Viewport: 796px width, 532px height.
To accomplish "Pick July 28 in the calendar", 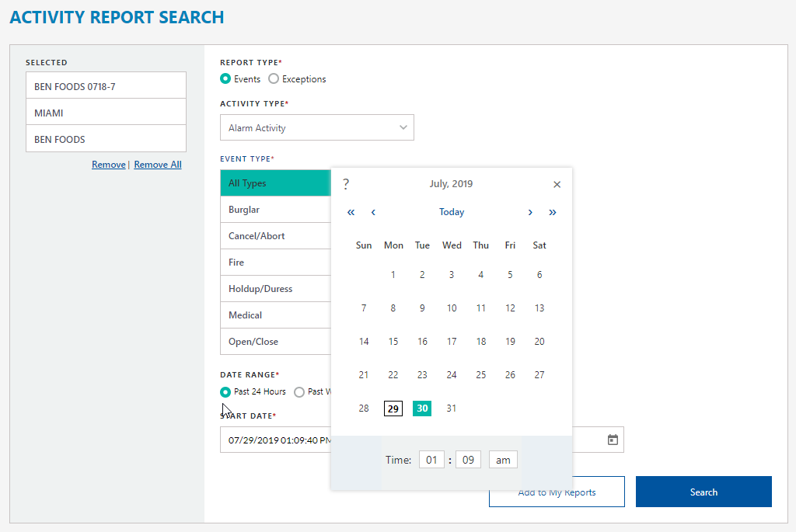I will point(364,409).
